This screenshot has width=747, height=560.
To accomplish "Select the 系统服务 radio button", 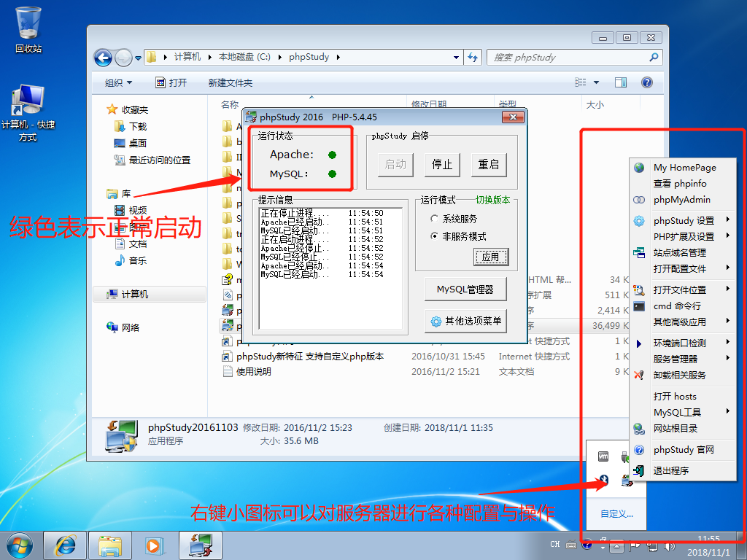I will (433, 219).
